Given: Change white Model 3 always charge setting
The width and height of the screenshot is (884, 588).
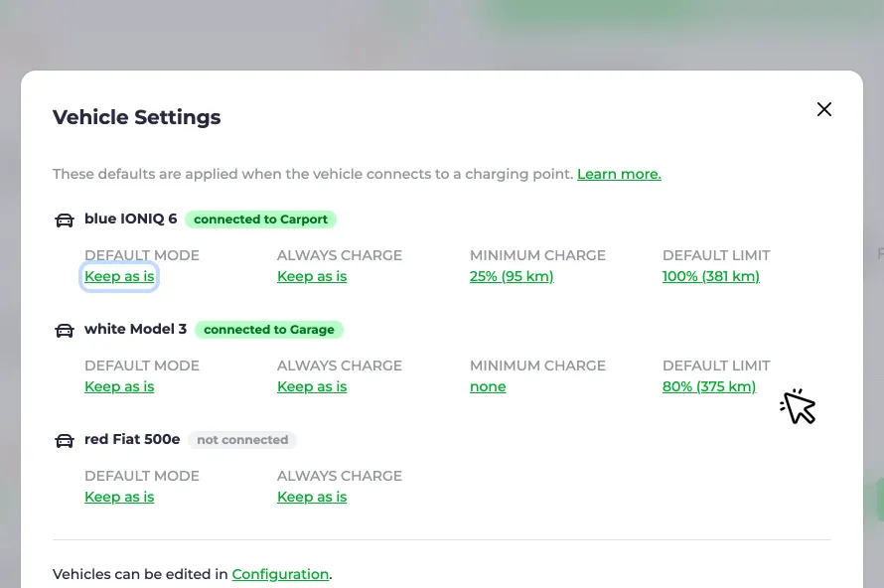Looking at the screenshot, I should tap(312, 386).
